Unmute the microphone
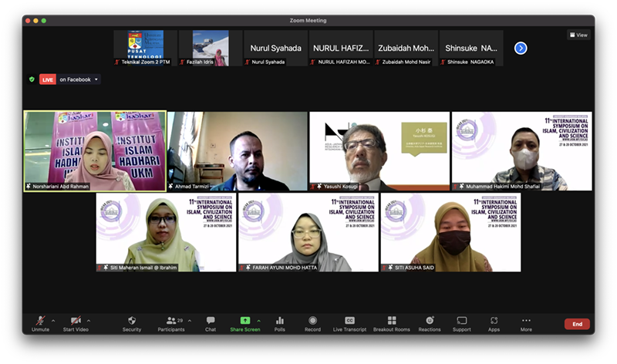617x364 pixels. tap(40, 323)
